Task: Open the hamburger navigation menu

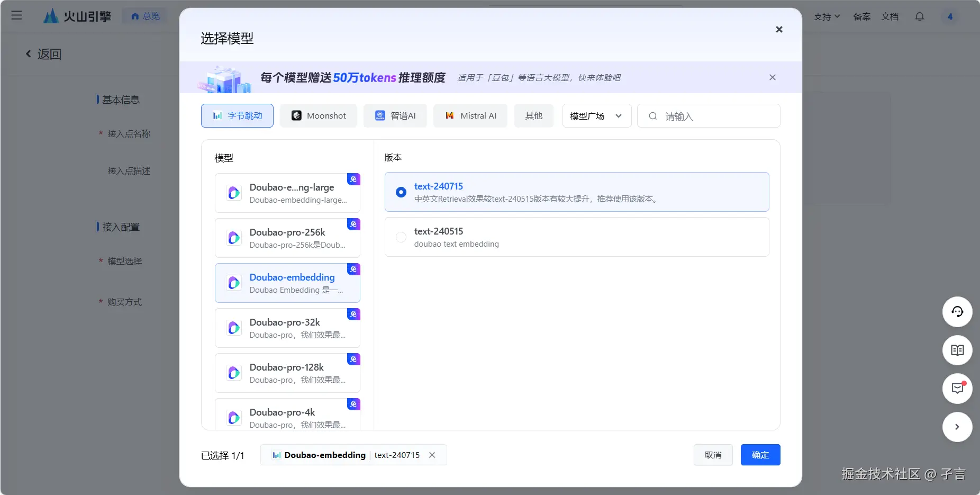Action: point(17,15)
